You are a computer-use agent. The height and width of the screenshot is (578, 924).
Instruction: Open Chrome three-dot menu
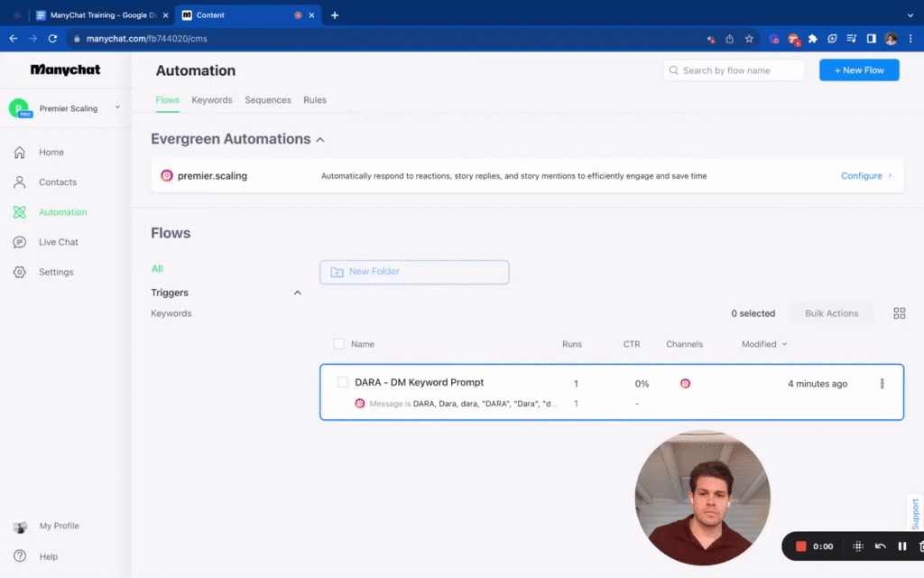pos(910,38)
